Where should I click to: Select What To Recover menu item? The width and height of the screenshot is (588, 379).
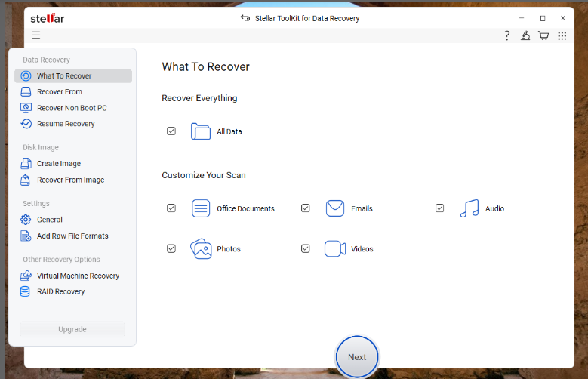(x=73, y=75)
